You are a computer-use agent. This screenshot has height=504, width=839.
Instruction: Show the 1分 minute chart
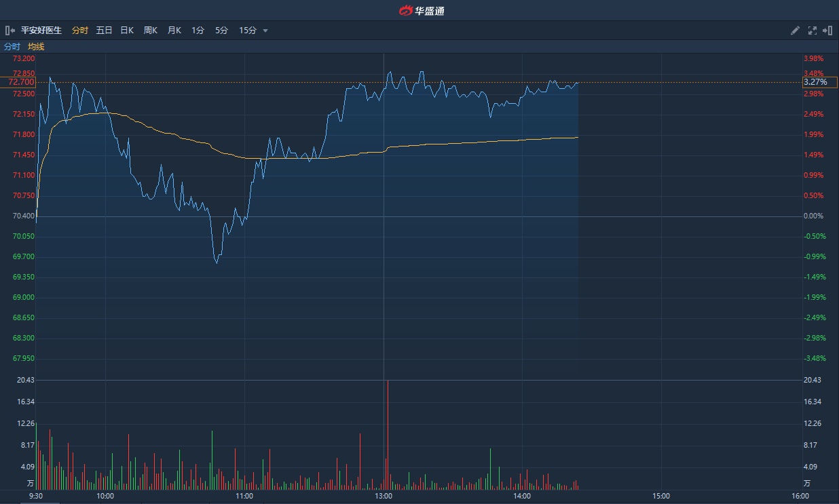[198, 31]
